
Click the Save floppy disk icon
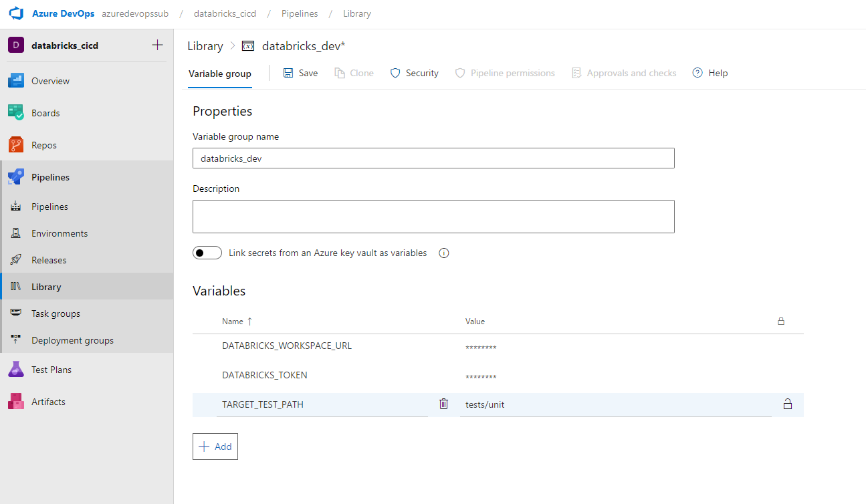point(288,73)
